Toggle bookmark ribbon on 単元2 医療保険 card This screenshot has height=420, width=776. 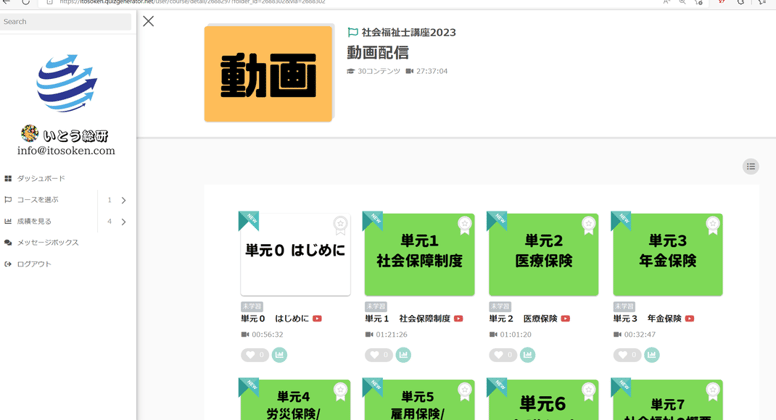pyautogui.click(x=588, y=226)
